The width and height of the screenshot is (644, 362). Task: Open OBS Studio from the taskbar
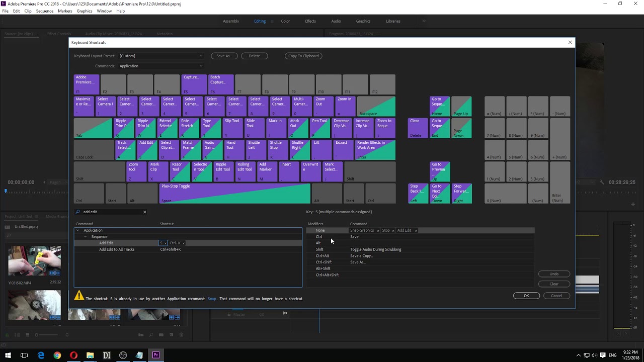pos(123,355)
